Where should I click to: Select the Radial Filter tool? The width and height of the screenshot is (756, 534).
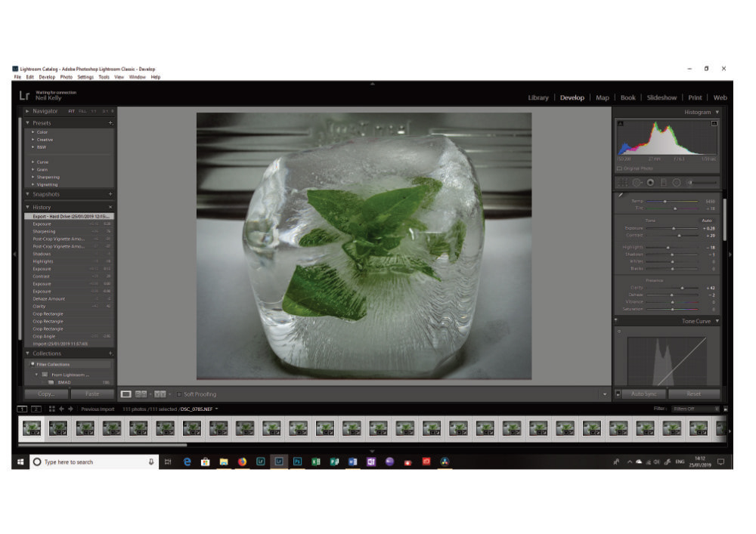coord(677,183)
